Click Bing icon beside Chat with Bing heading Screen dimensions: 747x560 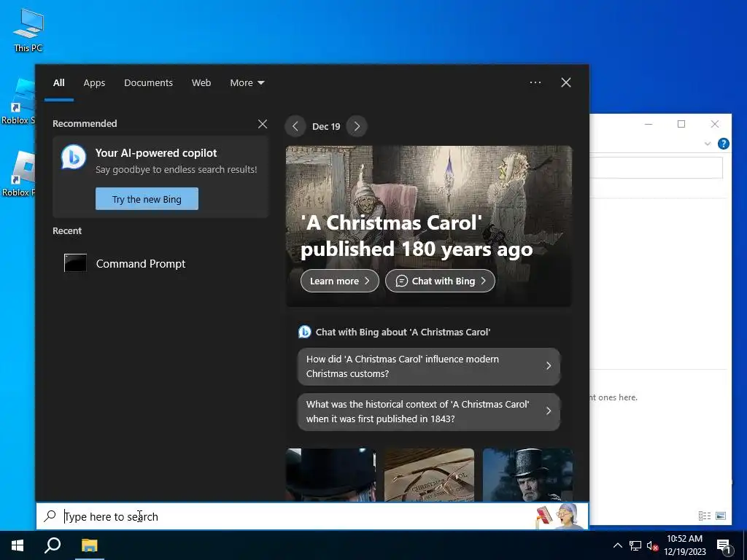coord(304,332)
